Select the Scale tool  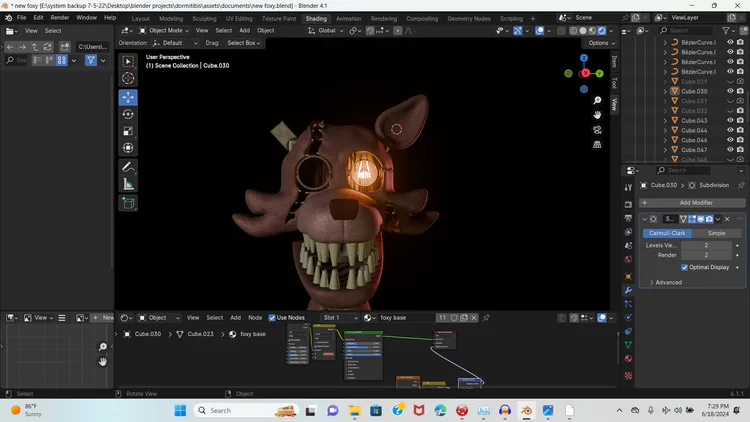tap(128, 131)
